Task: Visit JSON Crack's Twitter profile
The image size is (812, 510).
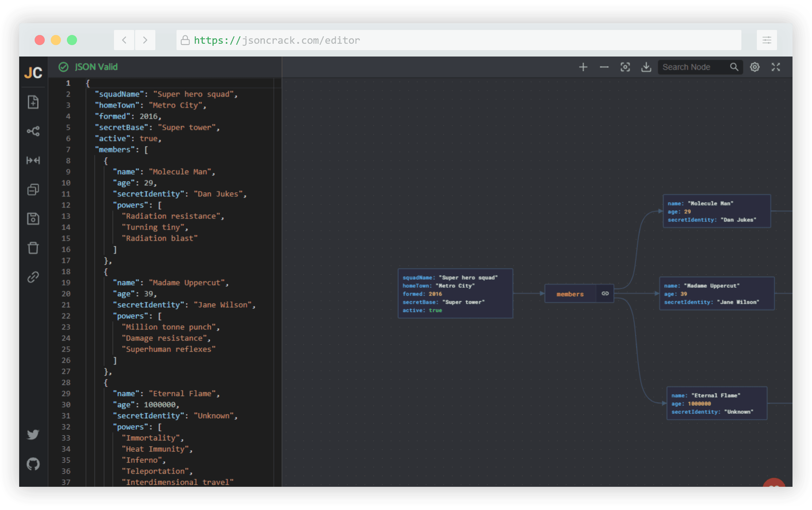Action: click(x=33, y=434)
